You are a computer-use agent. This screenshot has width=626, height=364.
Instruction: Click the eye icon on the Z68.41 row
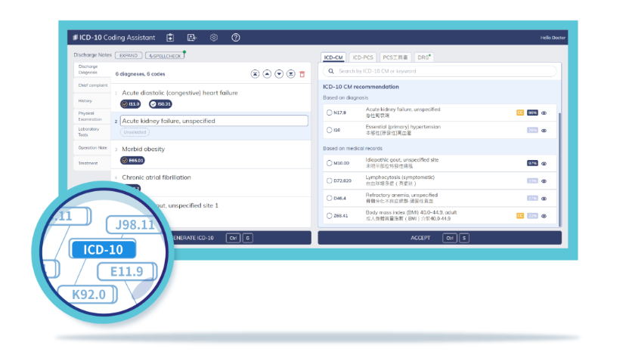coord(544,216)
